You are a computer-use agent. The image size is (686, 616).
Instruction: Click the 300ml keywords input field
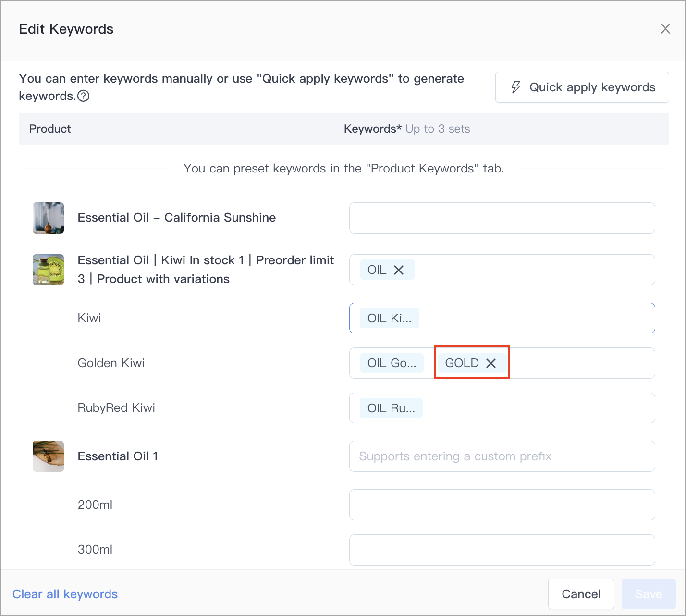502,550
